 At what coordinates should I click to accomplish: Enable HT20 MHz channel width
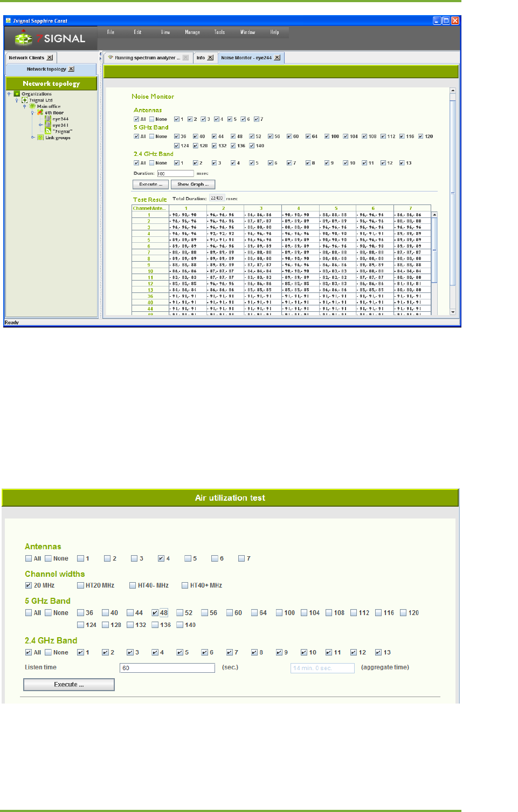pos(80,585)
